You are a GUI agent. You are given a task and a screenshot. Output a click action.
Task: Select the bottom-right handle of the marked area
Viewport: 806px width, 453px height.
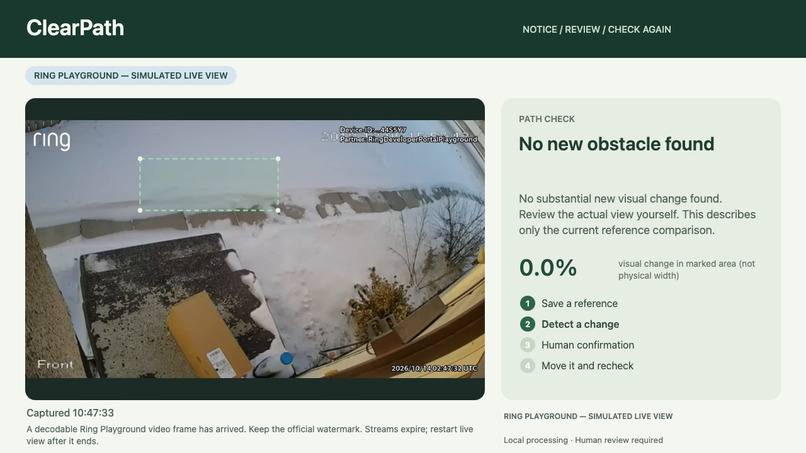pyautogui.click(x=278, y=210)
